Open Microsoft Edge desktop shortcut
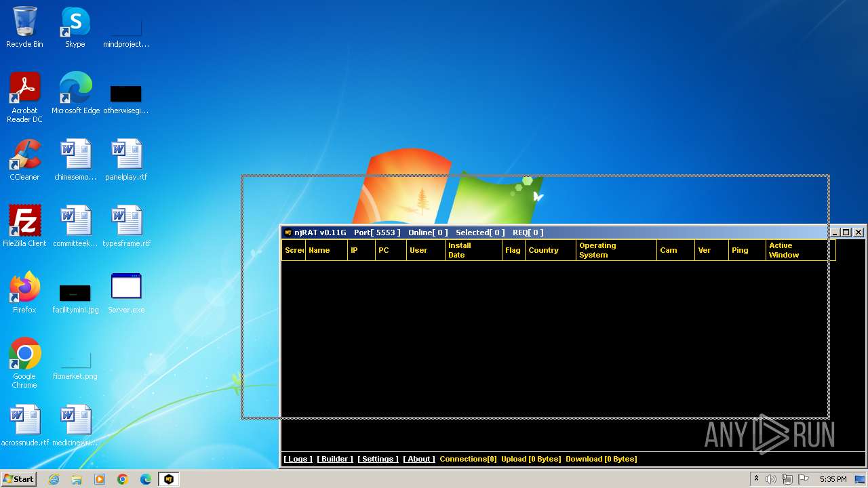This screenshot has height=488, width=868. point(75,94)
